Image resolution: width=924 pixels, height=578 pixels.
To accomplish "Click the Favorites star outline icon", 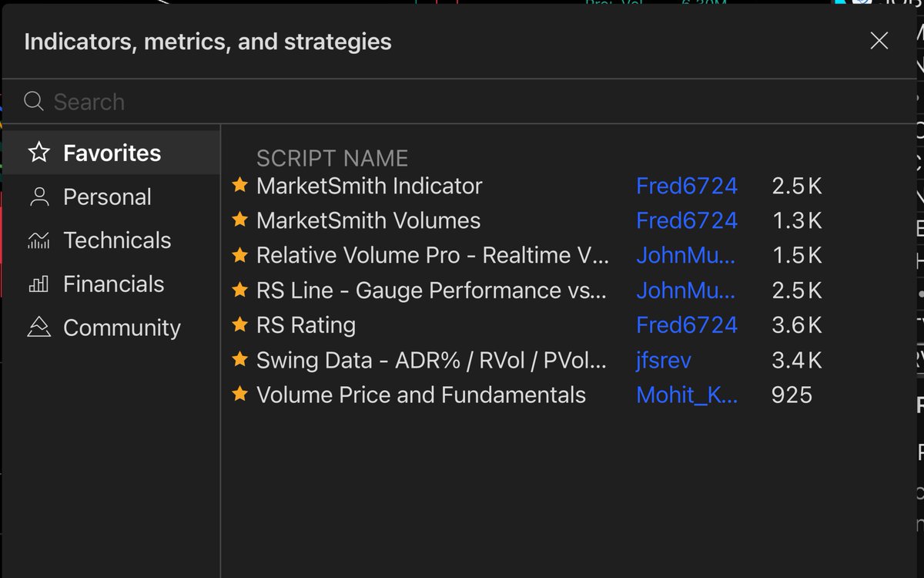I will coord(38,153).
